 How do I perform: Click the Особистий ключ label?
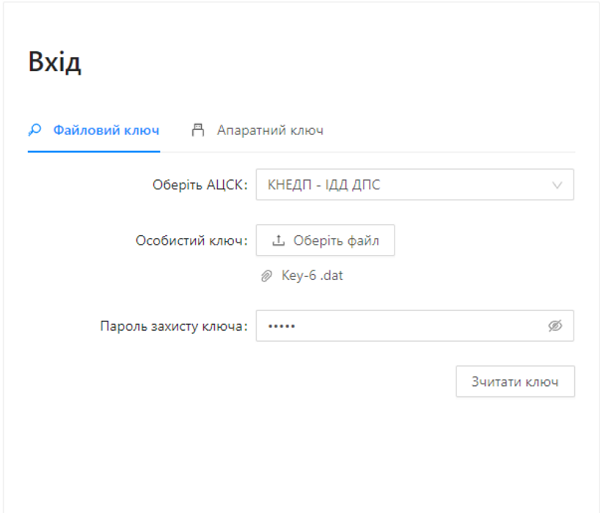[x=191, y=241]
